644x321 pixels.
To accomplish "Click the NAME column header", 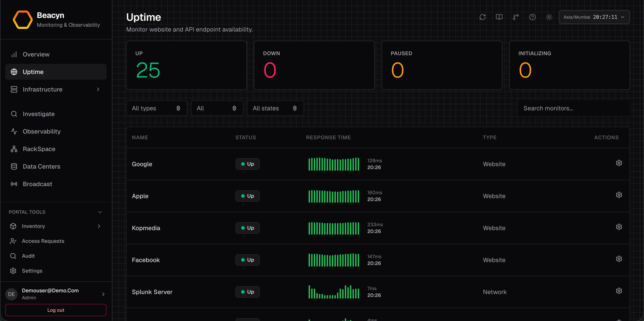I will (x=140, y=138).
